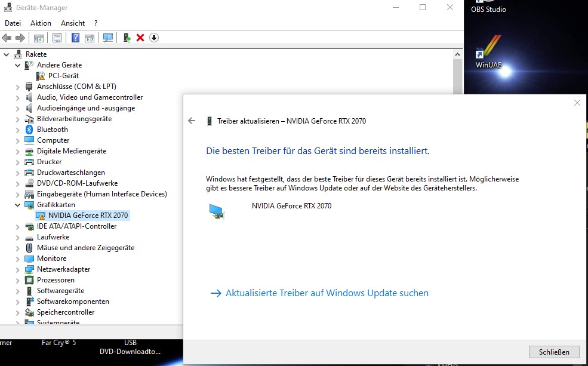Expand the Netzwerkadapter category

(17, 269)
